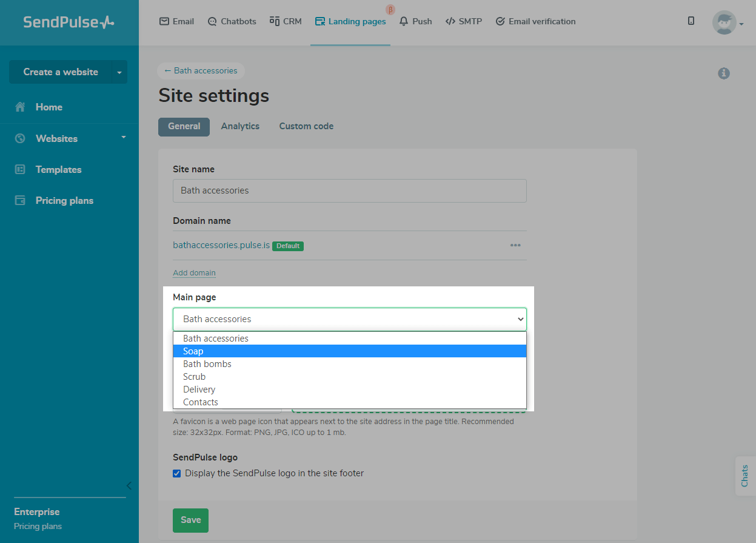Choose Scrub from the dropdown list
The height and width of the screenshot is (543, 756).
click(350, 377)
